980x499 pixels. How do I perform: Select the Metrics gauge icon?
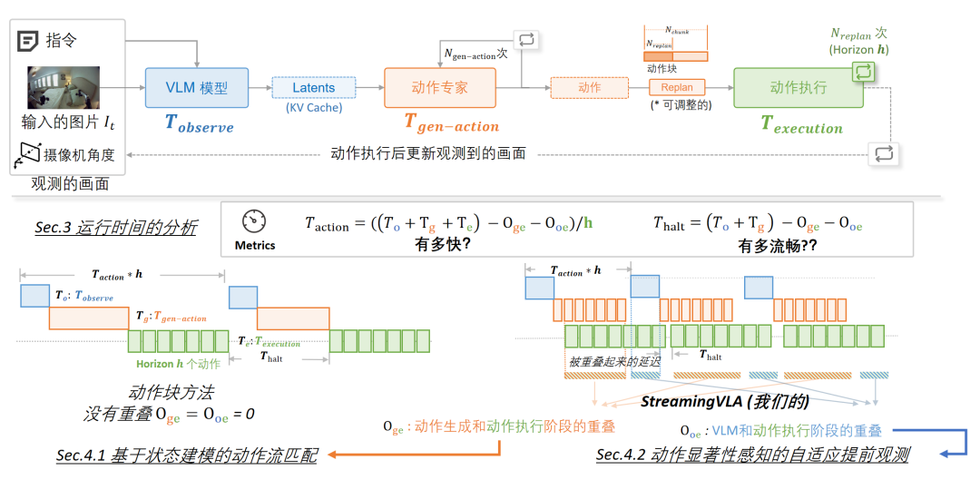[254, 221]
